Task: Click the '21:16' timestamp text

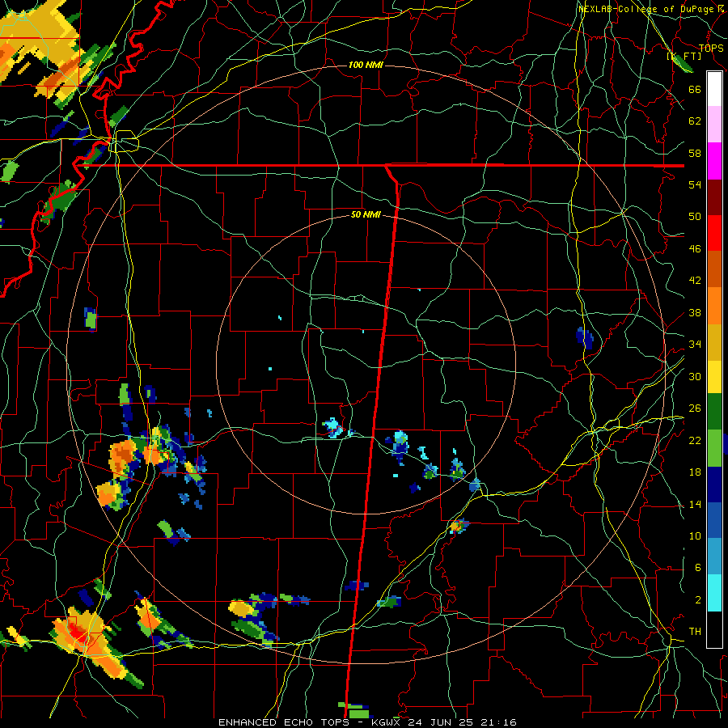Action: 499,722
